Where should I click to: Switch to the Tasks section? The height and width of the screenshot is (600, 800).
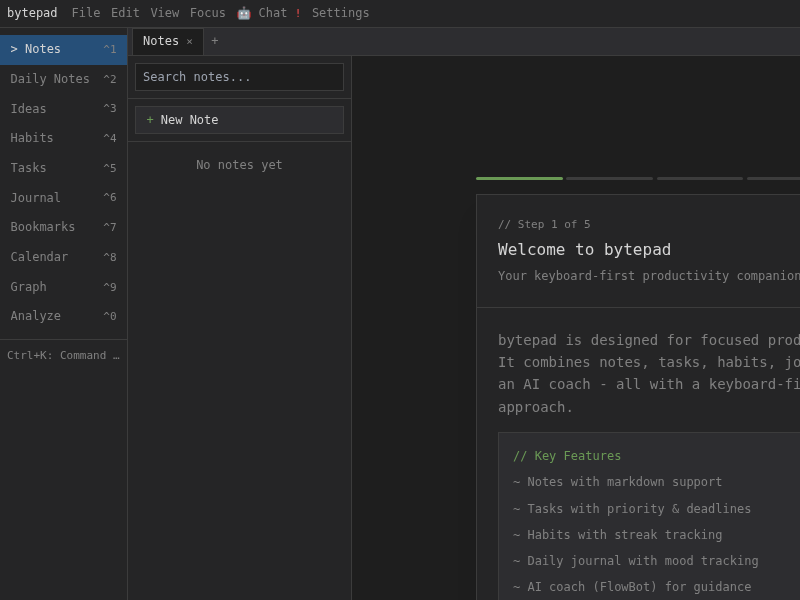coord(63,168)
